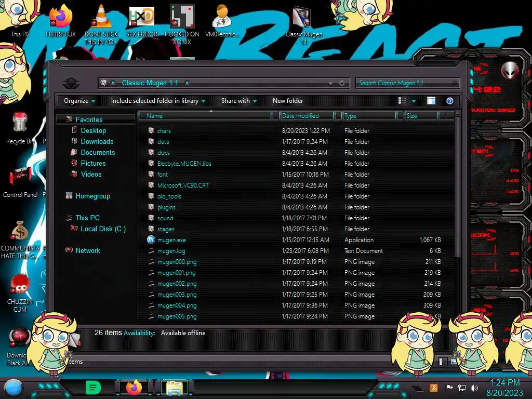The width and height of the screenshot is (532, 399).
Task: Select Pictures in the navigation pane
Action: [93, 163]
